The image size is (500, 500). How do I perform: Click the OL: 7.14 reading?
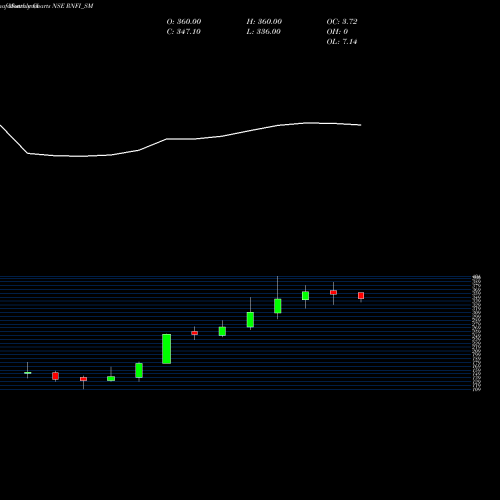click(342, 42)
